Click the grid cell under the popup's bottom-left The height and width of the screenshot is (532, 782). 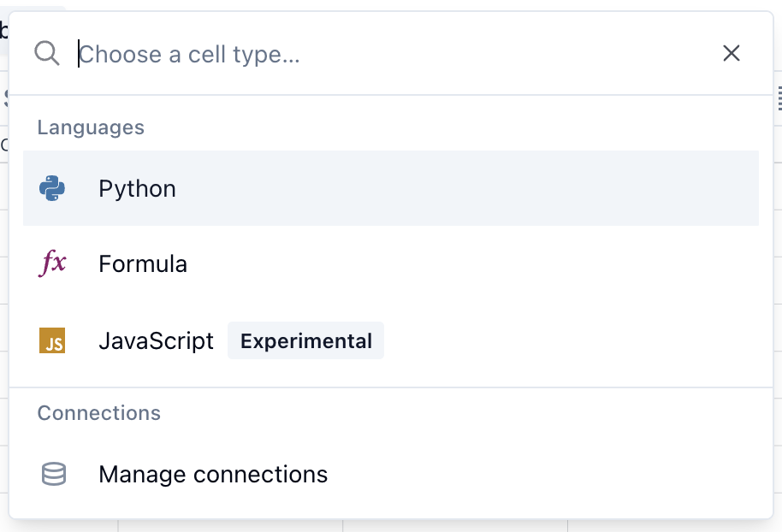pos(60,525)
